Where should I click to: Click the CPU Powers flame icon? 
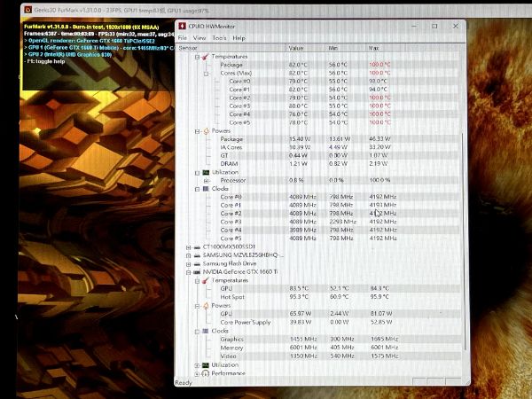point(206,131)
